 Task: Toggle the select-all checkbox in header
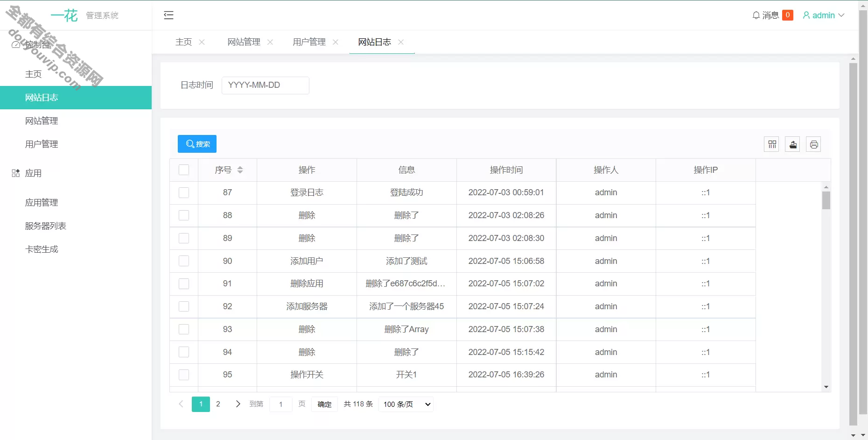coord(184,170)
